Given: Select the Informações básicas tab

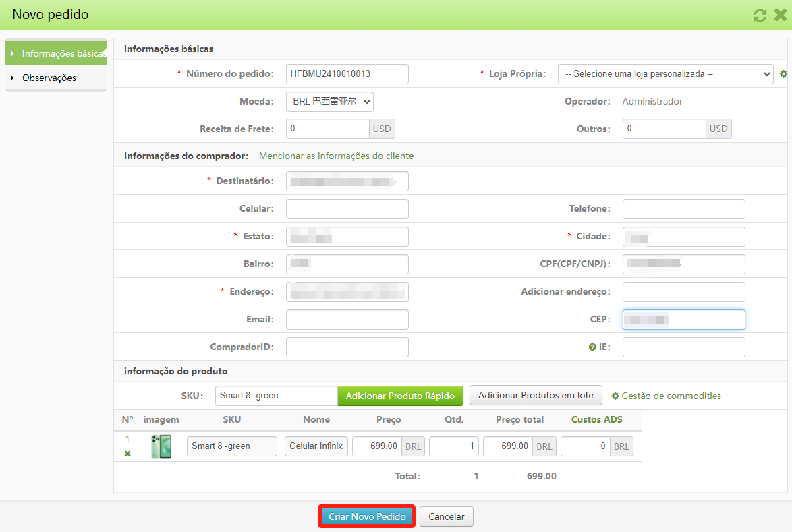Looking at the screenshot, I should (x=57, y=53).
